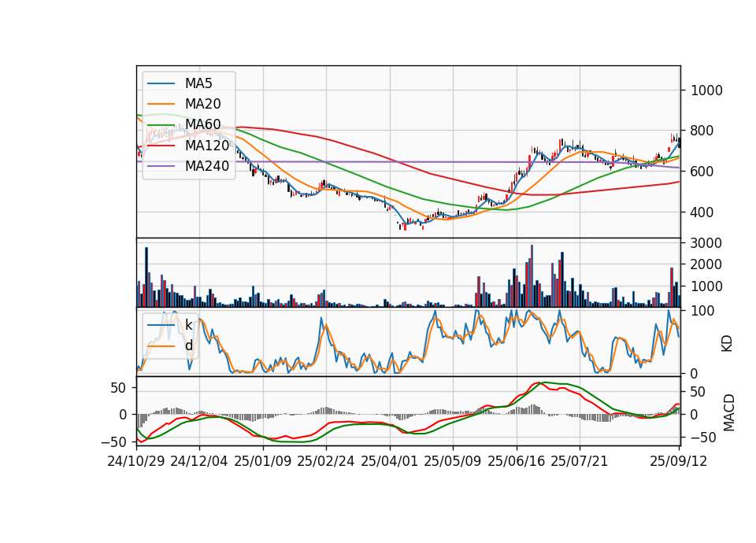Click the 24/10/29 date axis label
The height and width of the screenshot is (543, 756).
(136, 461)
